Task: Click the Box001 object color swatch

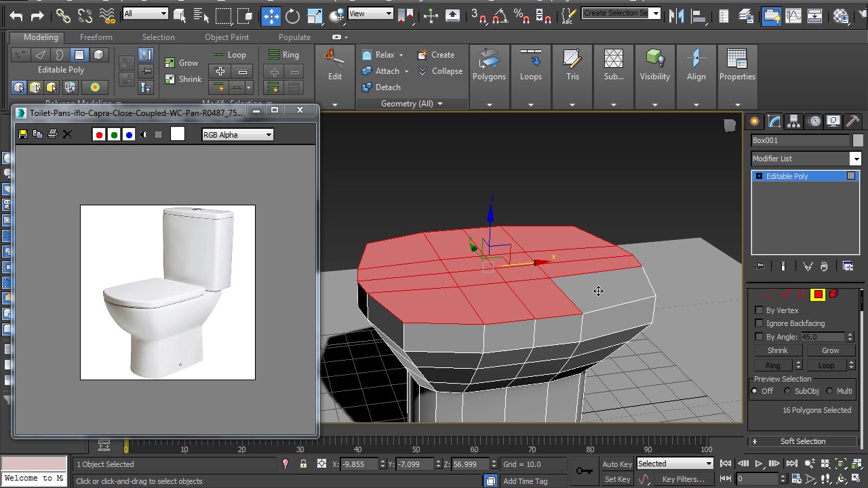Action: [x=858, y=140]
